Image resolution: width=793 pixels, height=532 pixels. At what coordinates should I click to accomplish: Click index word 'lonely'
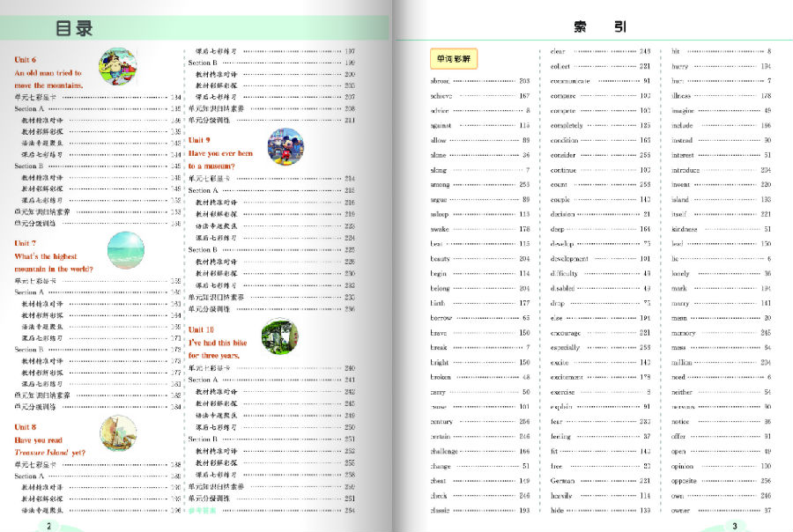point(681,273)
